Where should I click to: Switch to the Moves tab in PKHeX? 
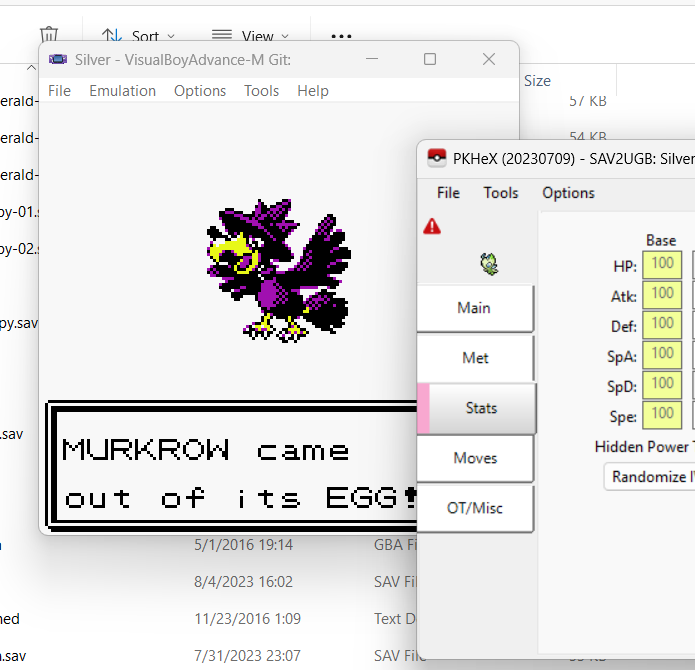click(x=475, y=458)
